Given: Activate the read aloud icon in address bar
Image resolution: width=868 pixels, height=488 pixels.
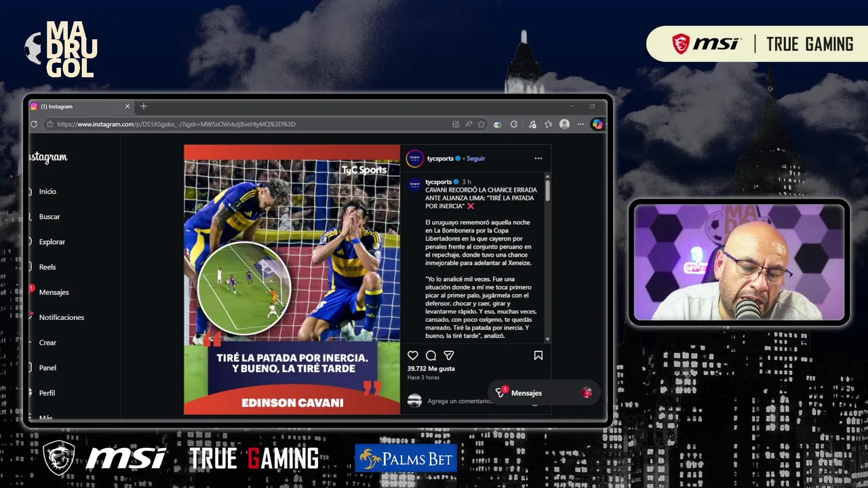Looking at the screenshot, I should [x=469, y=124].
